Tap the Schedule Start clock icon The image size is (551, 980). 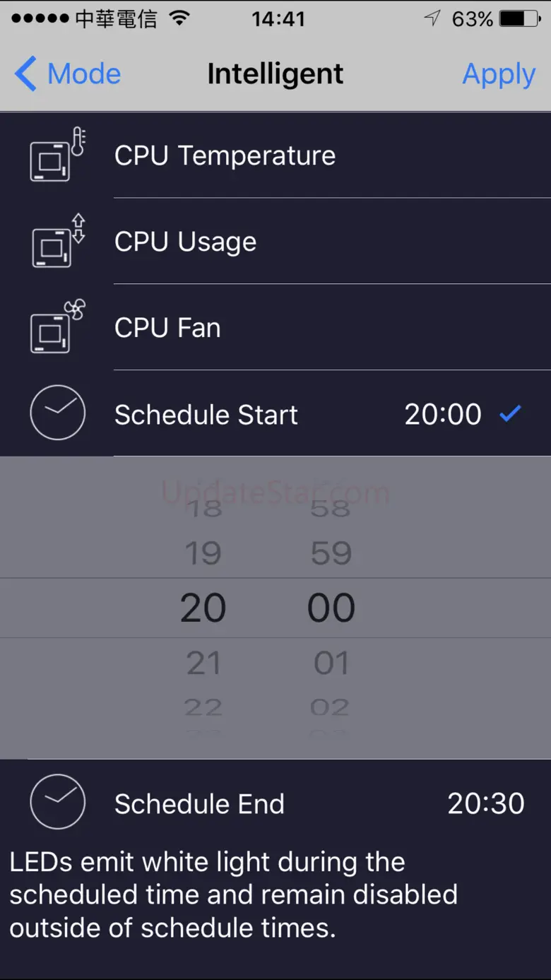point(57,413)
